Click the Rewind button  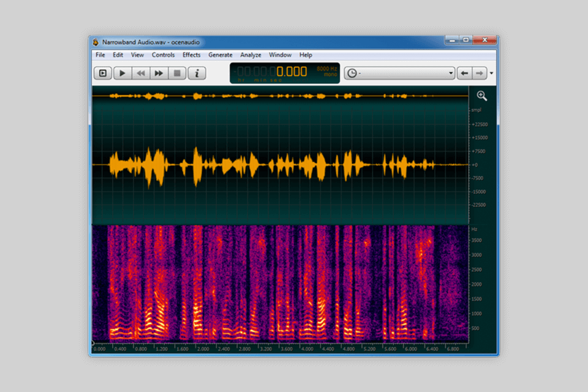pos(141,73)
